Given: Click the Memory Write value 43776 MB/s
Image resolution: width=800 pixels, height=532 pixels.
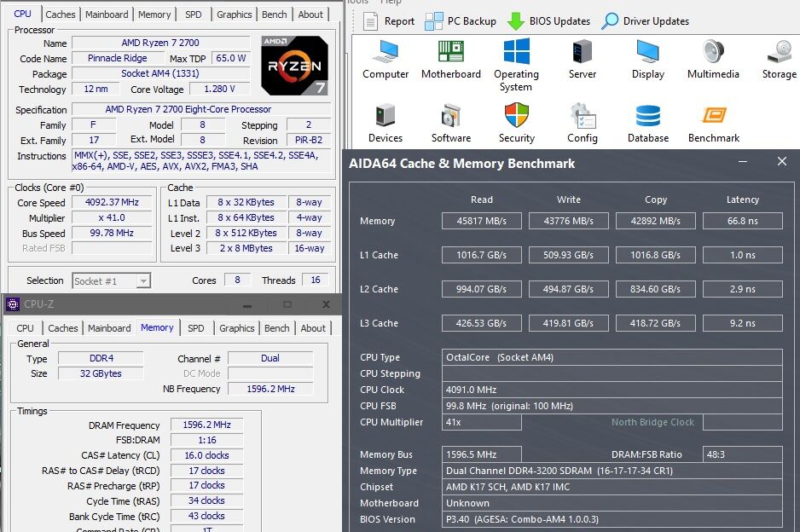Looking at the screenshot, I should coord(568,221).
